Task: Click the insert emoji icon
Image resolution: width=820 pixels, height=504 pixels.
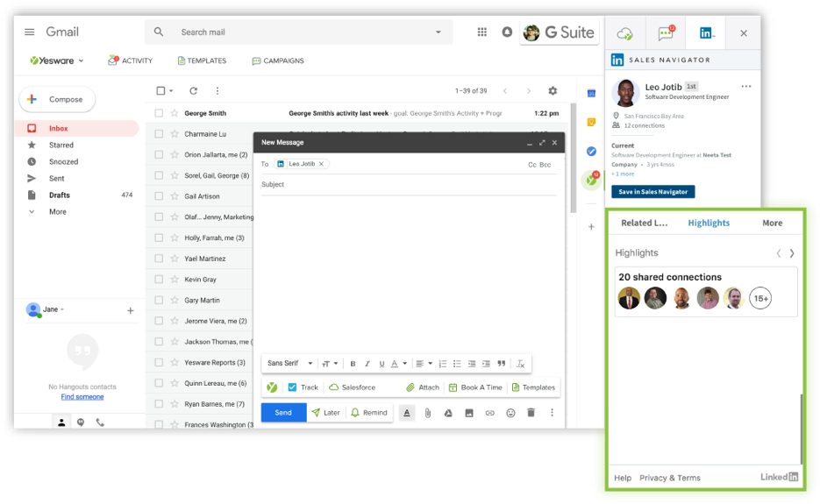Action: coord(510,413)
